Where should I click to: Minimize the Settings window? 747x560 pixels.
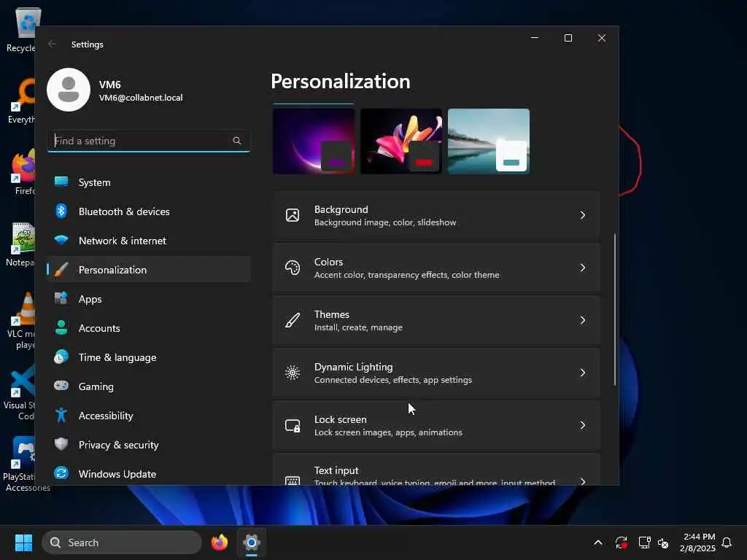(535, 38)
